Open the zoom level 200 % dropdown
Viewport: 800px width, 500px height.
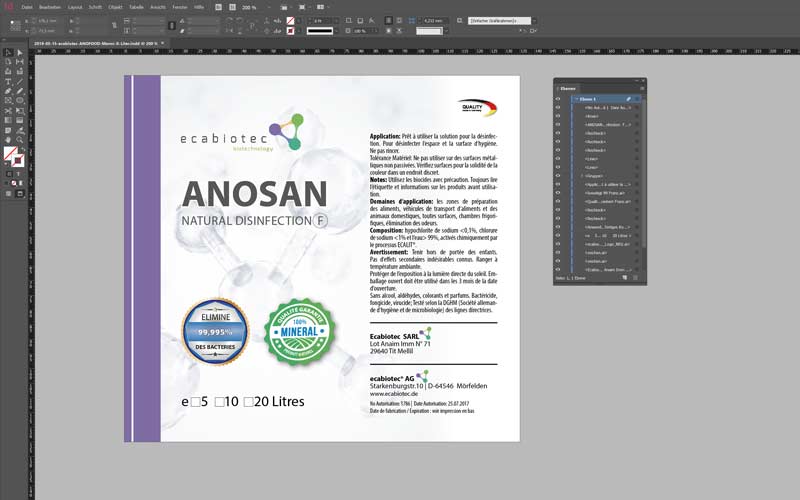coord(268,7)
